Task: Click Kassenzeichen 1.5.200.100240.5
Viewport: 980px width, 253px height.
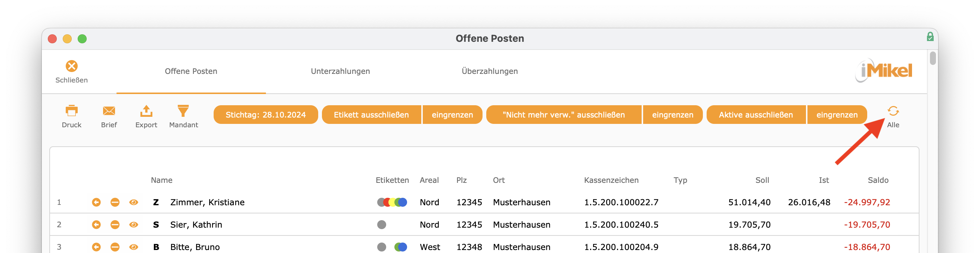Action: point(621,225)
